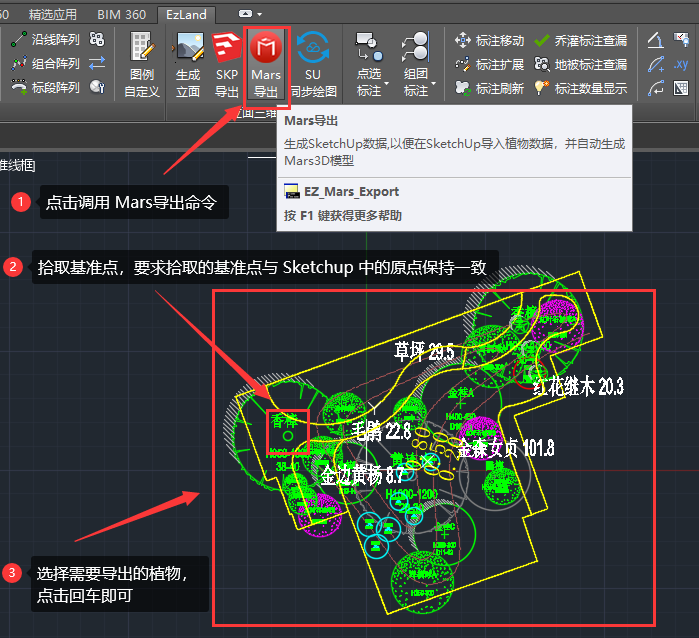Click the 组合阵列 (combined array) tool
Image resolution: width=699 pixels, height=638 pixels.
(45, 64)
